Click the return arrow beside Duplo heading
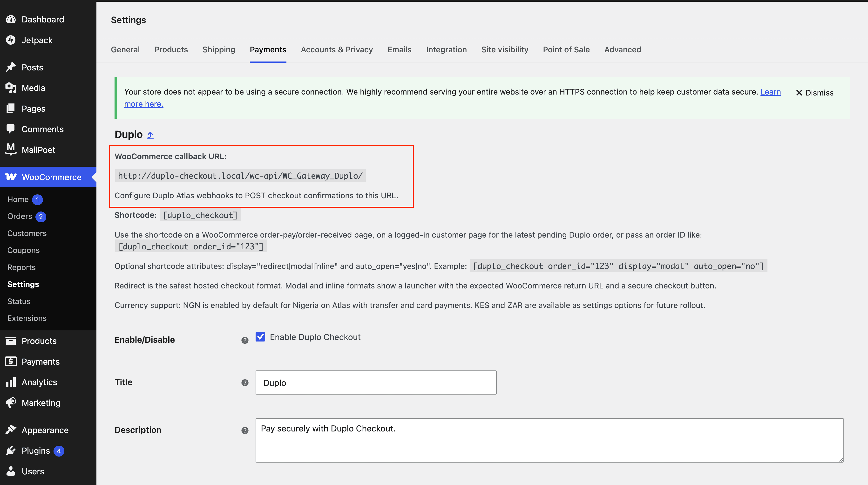The width and height of the screenshot is (868, 485). coord(150,135)
